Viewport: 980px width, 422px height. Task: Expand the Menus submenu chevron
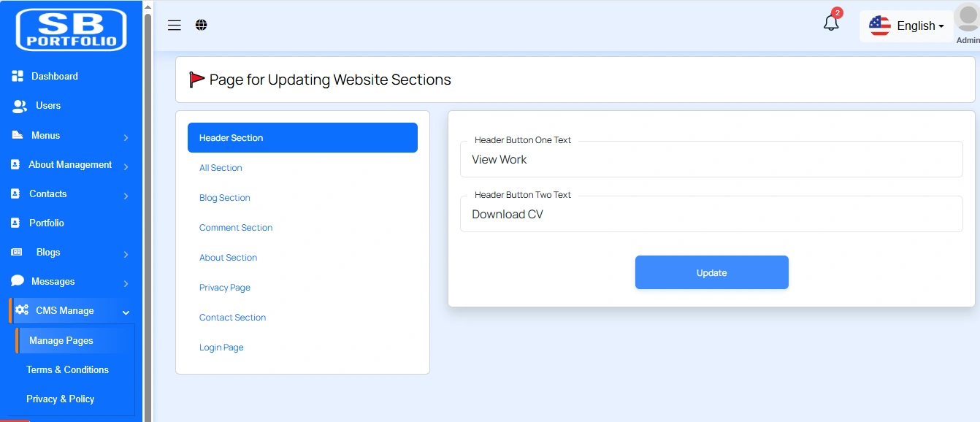click(x=126, y=137)
